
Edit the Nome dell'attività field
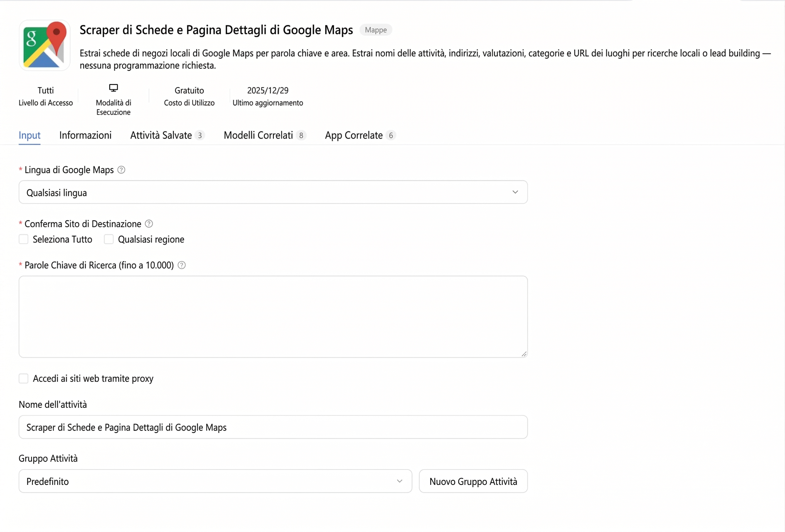tap(273, 427)
